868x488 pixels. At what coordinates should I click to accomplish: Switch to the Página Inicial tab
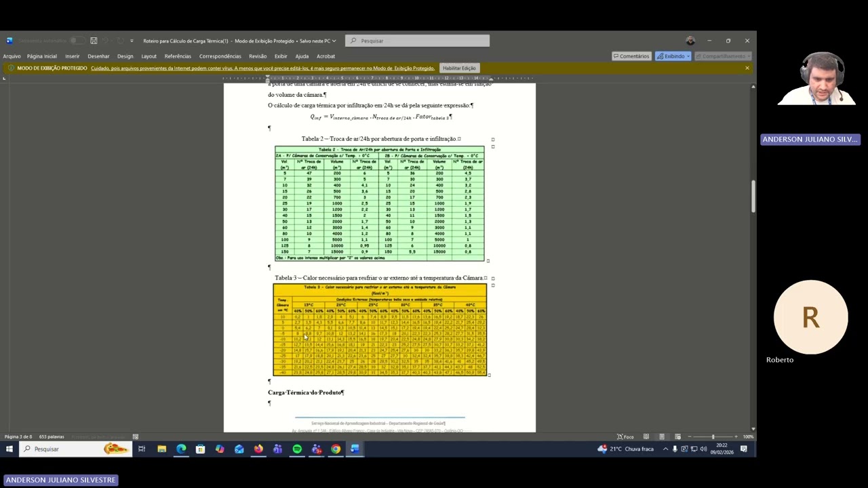point(41,56)
